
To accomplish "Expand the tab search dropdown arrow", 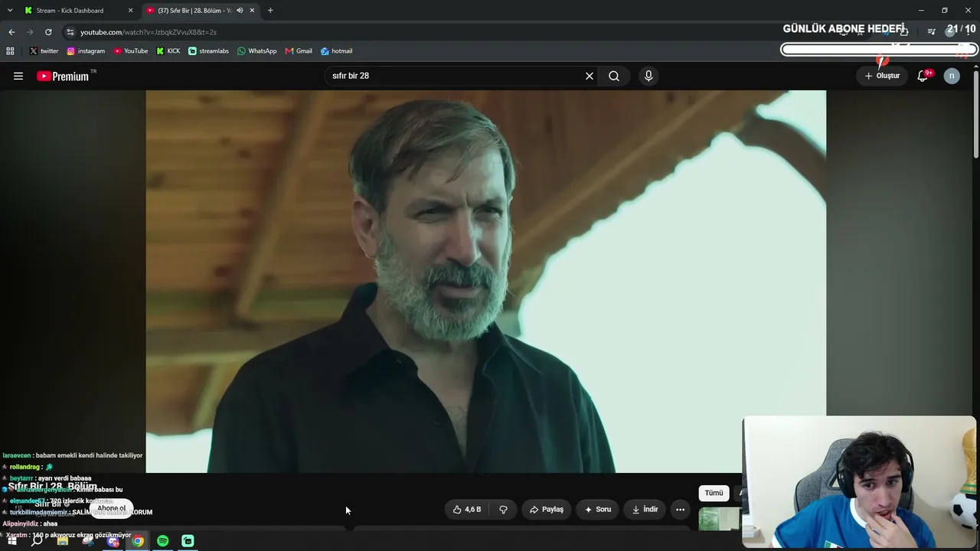I will 10,11.
